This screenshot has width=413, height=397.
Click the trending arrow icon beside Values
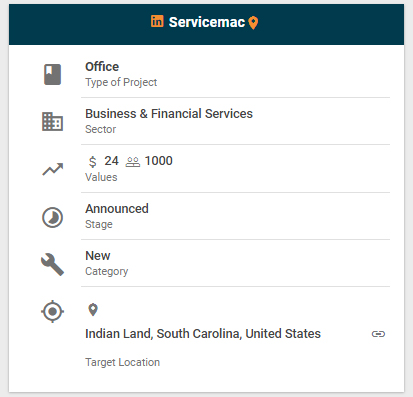coord(53,169)
